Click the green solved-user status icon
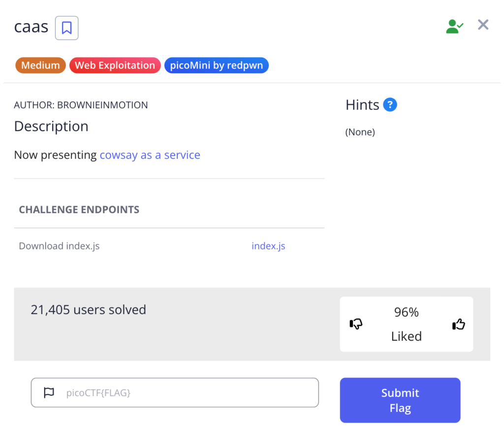This screenshot has height=441, width=504. [x=454, y=26]
